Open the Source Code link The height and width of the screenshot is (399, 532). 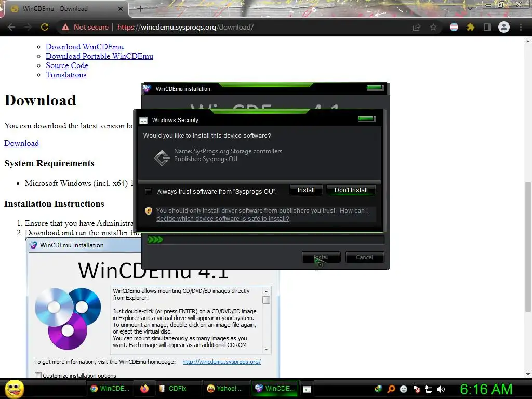pyautogui.click(x=67, y=65)
